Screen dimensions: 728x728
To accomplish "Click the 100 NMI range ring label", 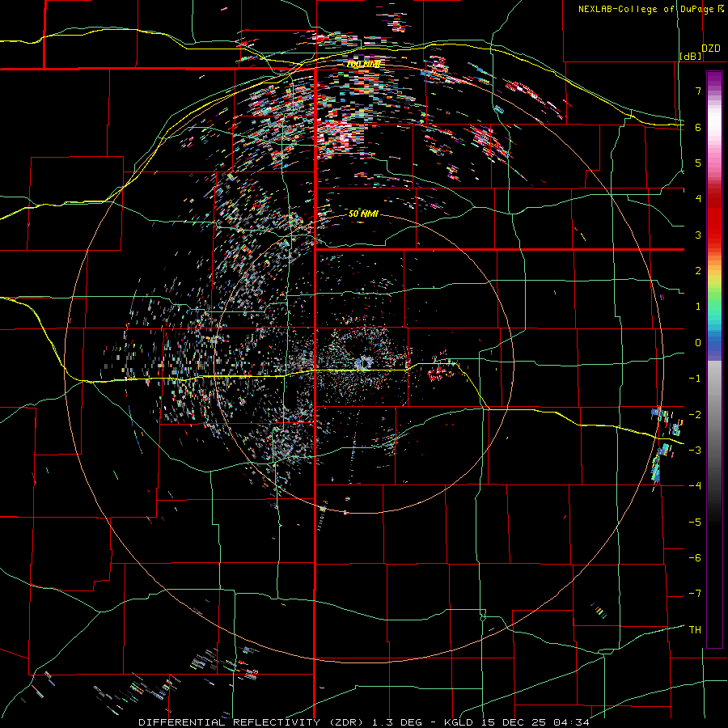I will 364,64.
